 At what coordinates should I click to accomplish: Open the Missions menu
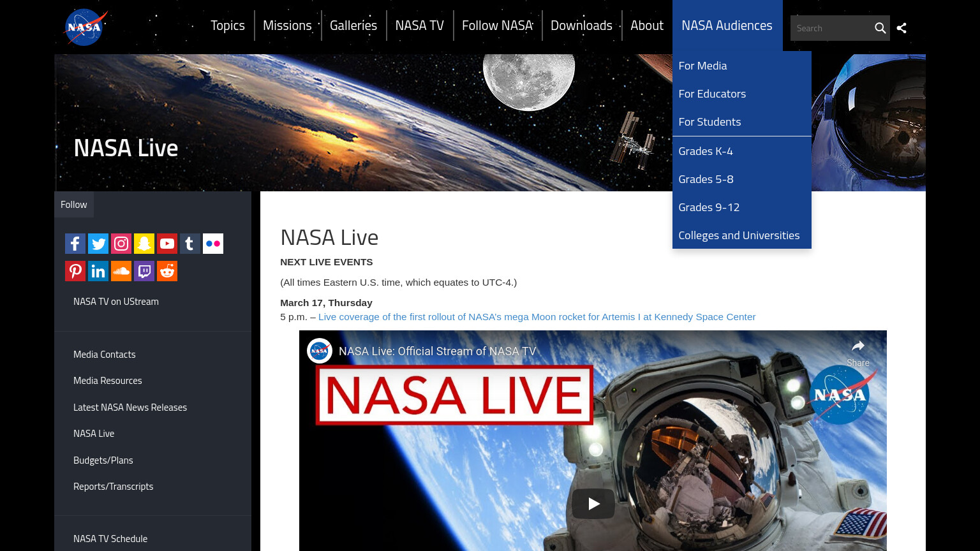[287, 26]
